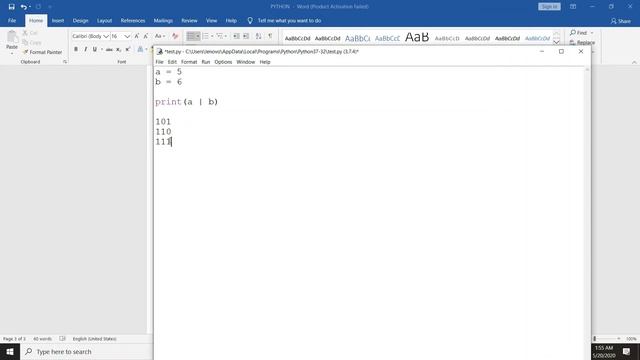Toggle Subscript in the Font group
The width and height of the screenshot is (640, 360).
[x=118, y=49]
